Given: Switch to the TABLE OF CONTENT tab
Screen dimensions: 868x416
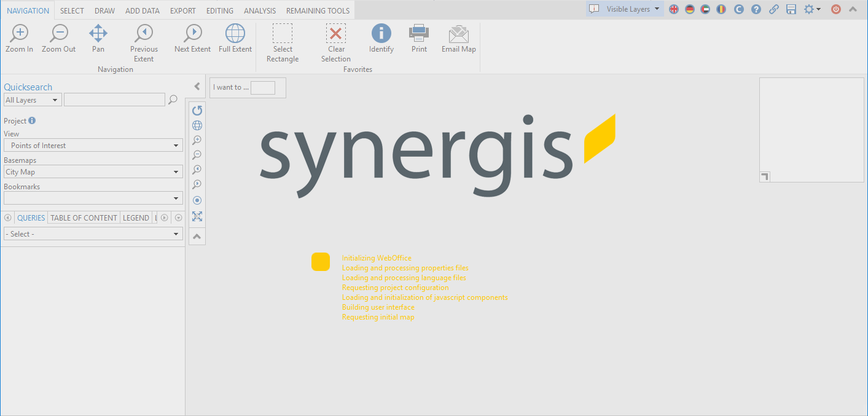Looking at the screenshot, I should point(83,218).
